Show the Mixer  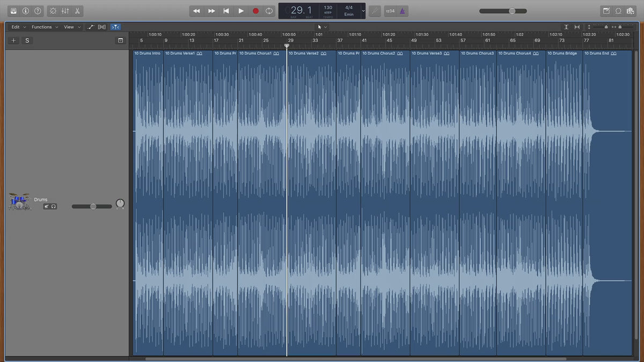65,11
